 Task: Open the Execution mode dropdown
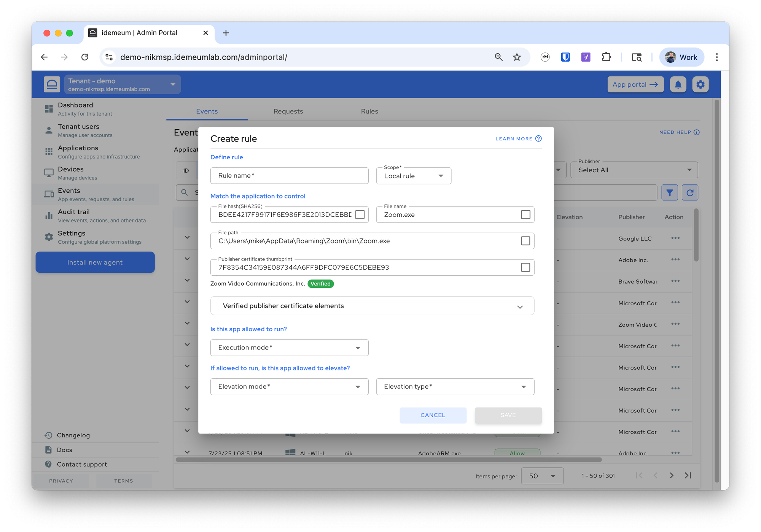click(289, 348)
